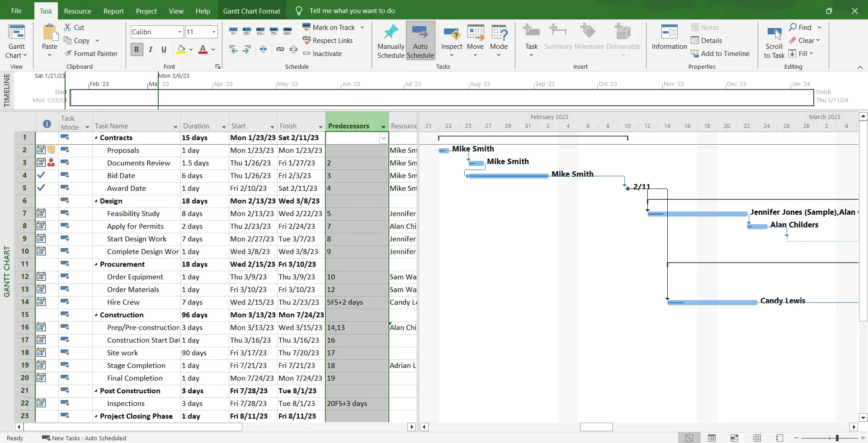The height and width of the screenshot is (443, 868).
Task: Open the Gantt Chart Format tab
Action: pyautogui.click(x=252, y=11)
